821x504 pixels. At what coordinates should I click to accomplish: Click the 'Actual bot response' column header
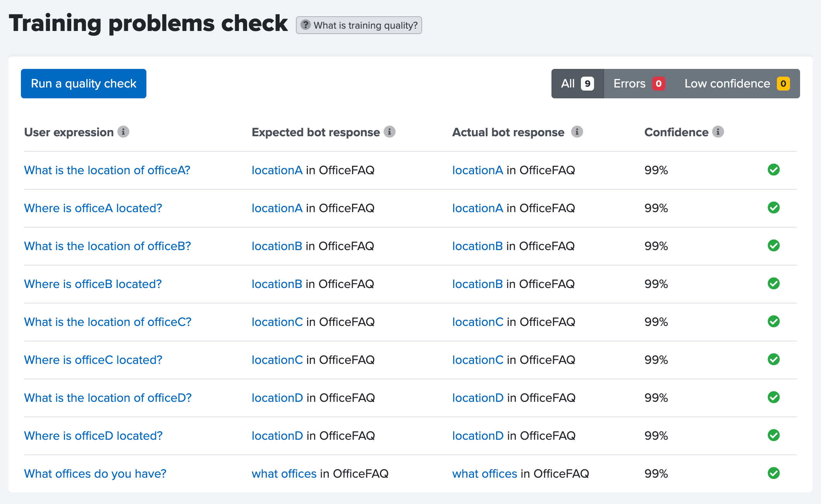[508, 132]
